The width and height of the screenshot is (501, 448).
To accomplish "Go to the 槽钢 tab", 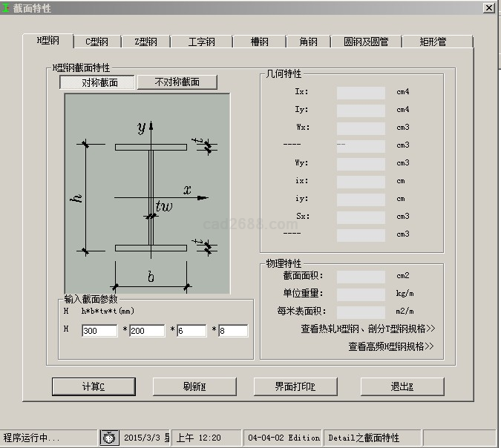I will coord(260,42).
